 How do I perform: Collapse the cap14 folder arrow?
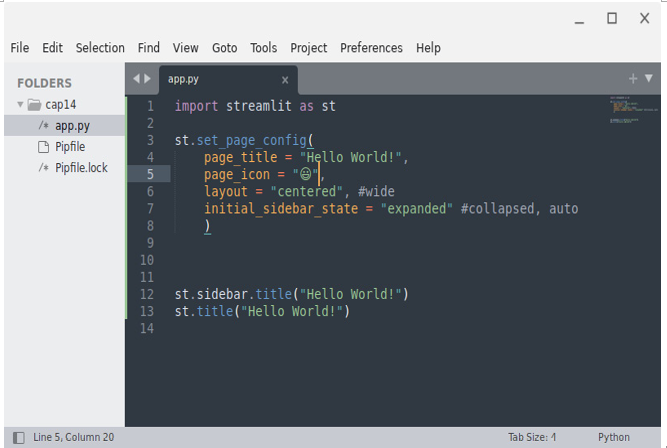20,104
